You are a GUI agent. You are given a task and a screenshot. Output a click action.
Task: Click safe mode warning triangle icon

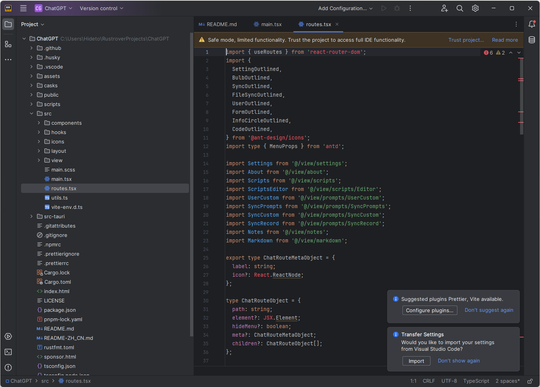[201, 40]
